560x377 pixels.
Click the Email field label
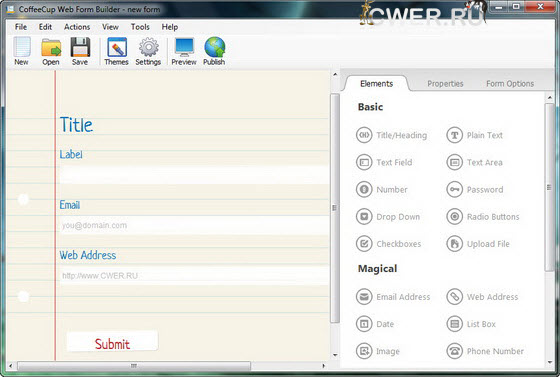point(70,205)
